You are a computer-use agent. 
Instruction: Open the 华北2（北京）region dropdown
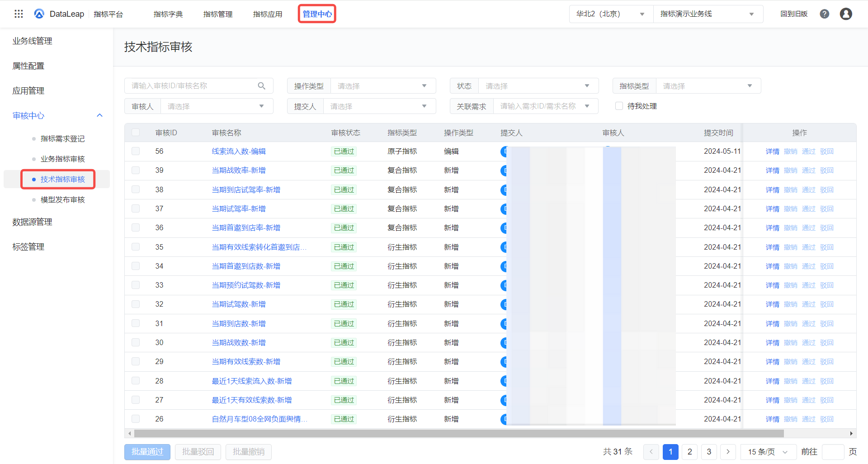(x=611, y=14)
